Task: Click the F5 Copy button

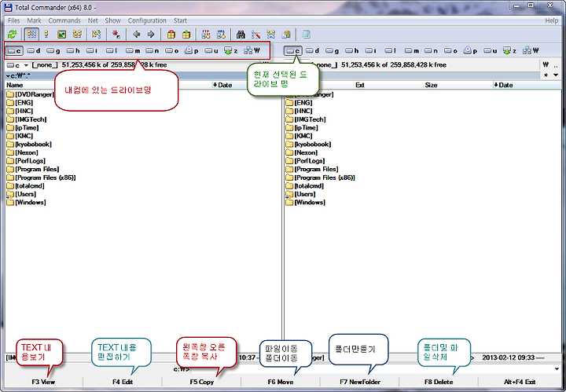Action: point(201,382)
